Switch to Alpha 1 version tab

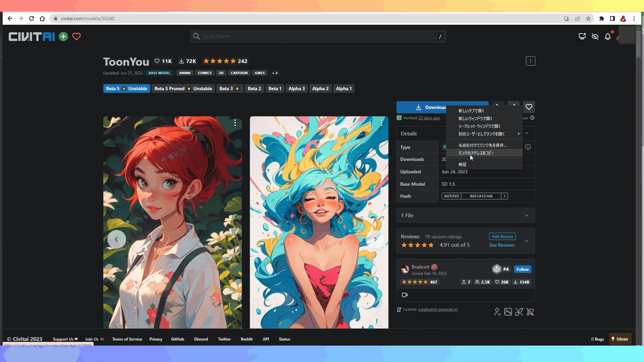[x=343, y=88]
